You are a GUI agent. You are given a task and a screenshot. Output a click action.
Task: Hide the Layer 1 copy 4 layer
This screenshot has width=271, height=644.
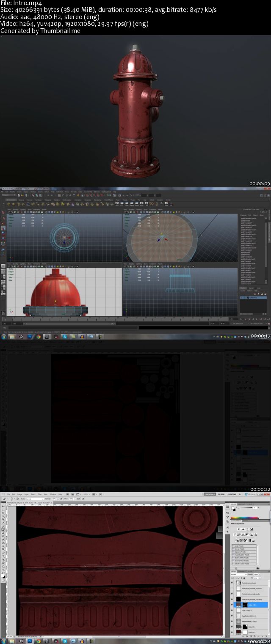click(232, 610)
